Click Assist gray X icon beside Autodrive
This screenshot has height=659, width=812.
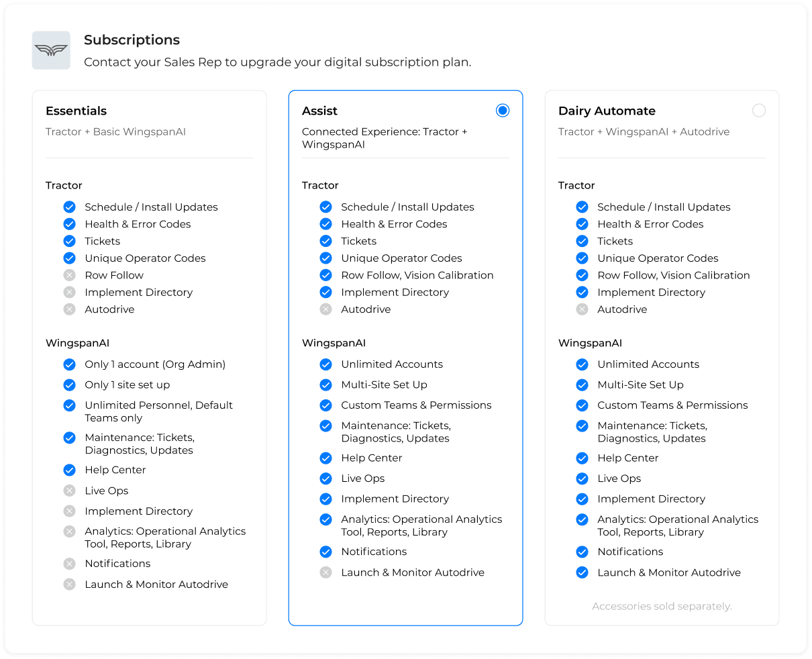325,309
